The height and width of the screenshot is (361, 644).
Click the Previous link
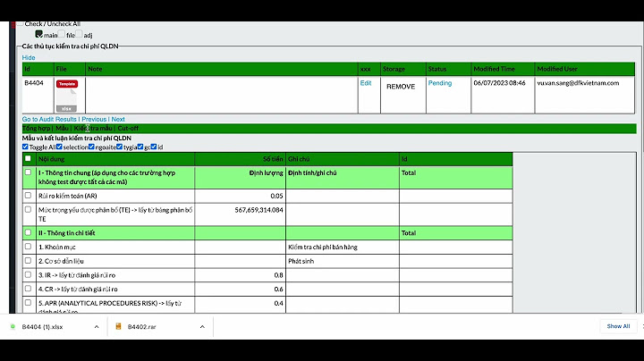pyautogui.click(x=94, y=119)
